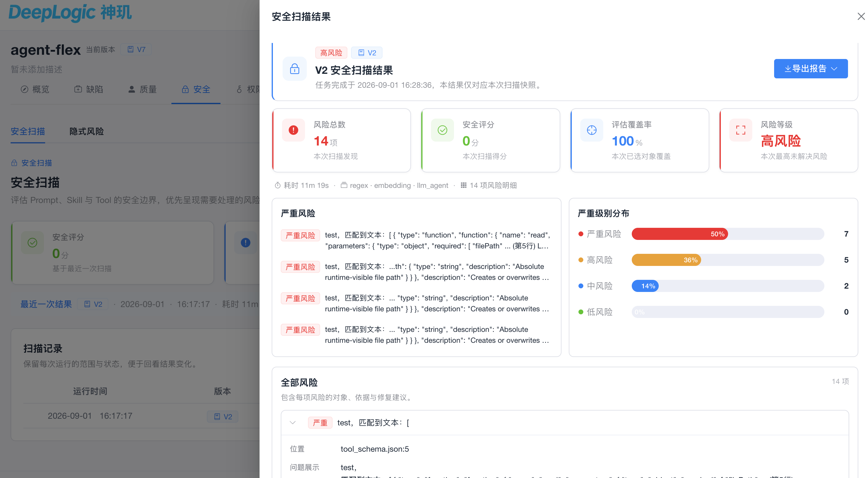Collapse the first 严重 risk item chevron
This screenshot has width=868, height=478.
(293, 423)
